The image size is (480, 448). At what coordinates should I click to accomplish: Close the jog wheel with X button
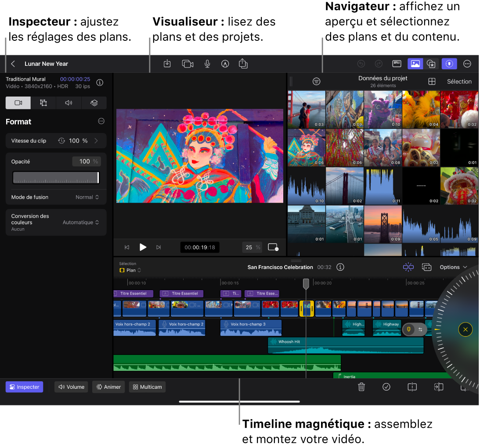[x=465, y=330]
